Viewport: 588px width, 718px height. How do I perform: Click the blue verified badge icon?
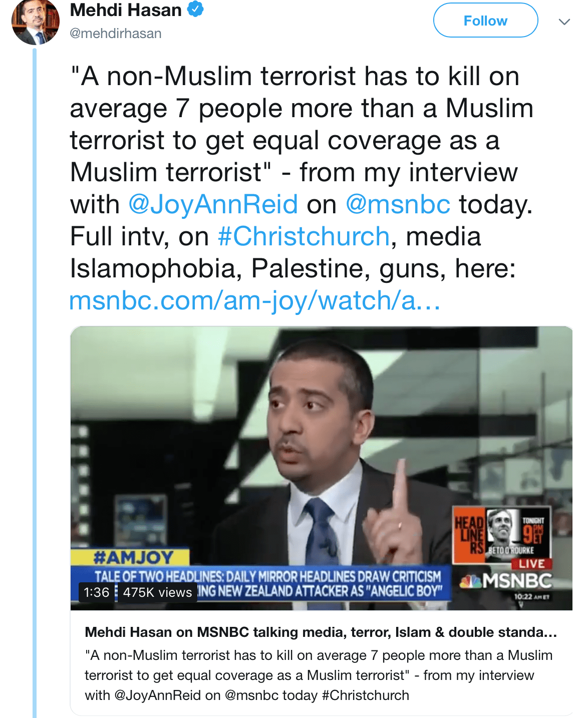(x=195, y=9)
